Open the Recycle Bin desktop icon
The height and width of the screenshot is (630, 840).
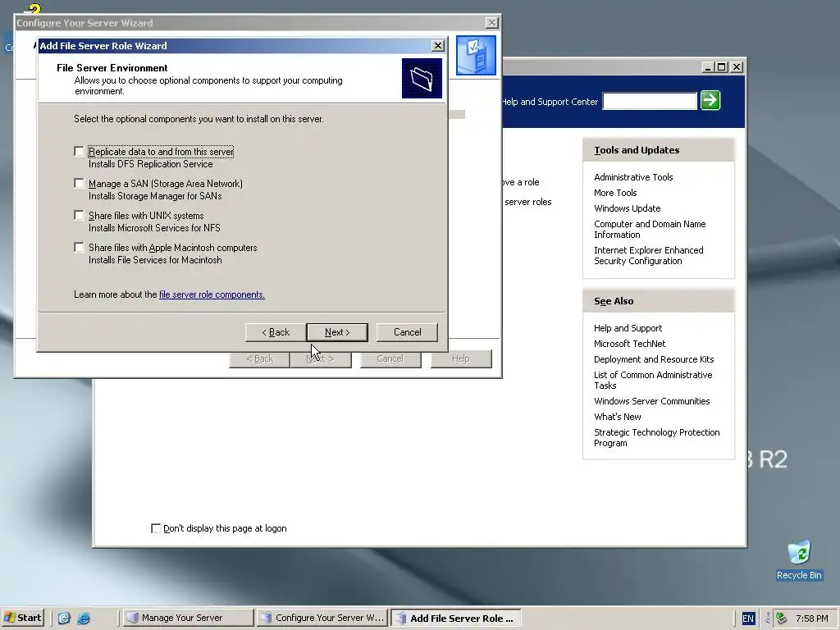(799, 559)
